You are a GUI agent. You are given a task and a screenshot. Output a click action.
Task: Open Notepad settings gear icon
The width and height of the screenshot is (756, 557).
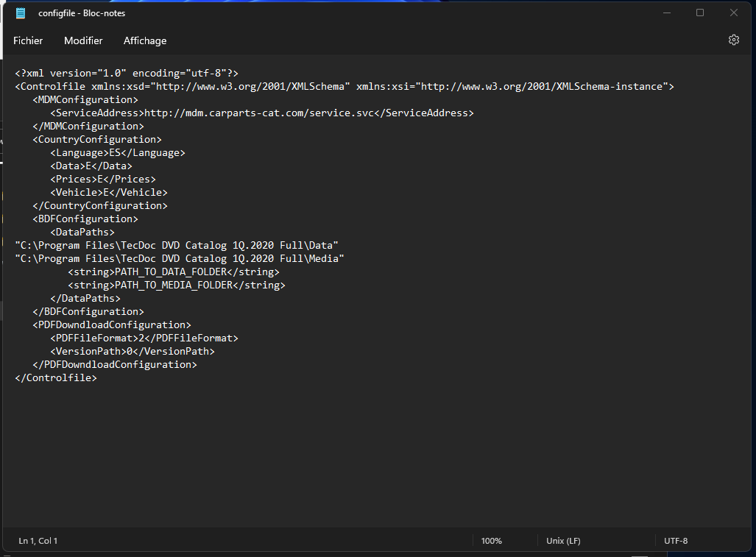(733, 40)
